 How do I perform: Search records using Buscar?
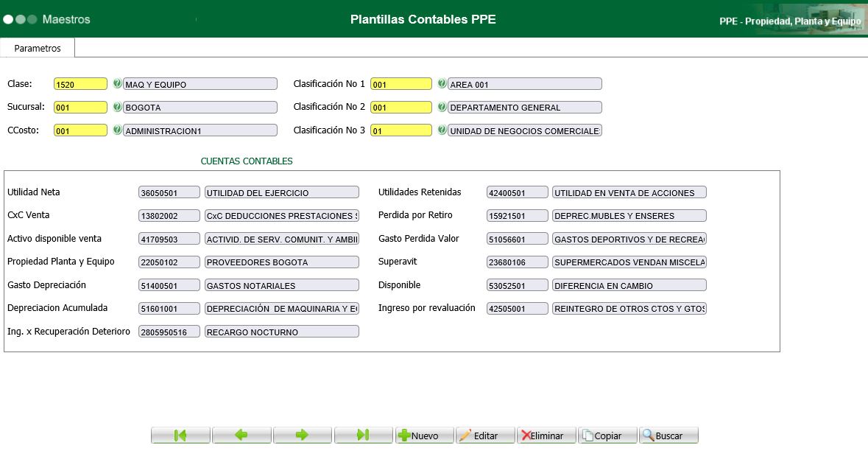(x=668, y=435)
